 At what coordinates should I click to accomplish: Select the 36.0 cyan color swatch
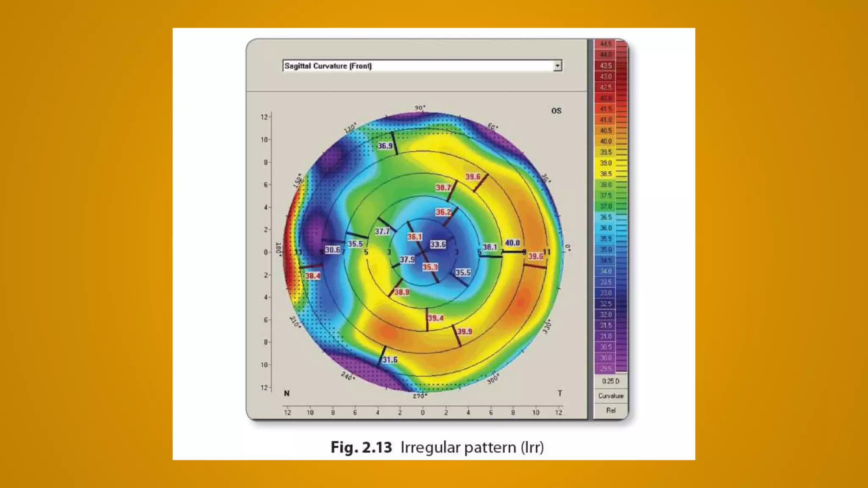coord(606,228)
